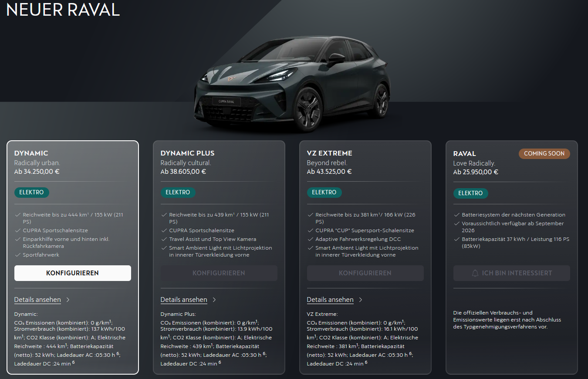The height and width of the screenshot is (379, 588).
Task: Click 'Travel Assist und Top View Kamera' text
Action: (213, 239)
